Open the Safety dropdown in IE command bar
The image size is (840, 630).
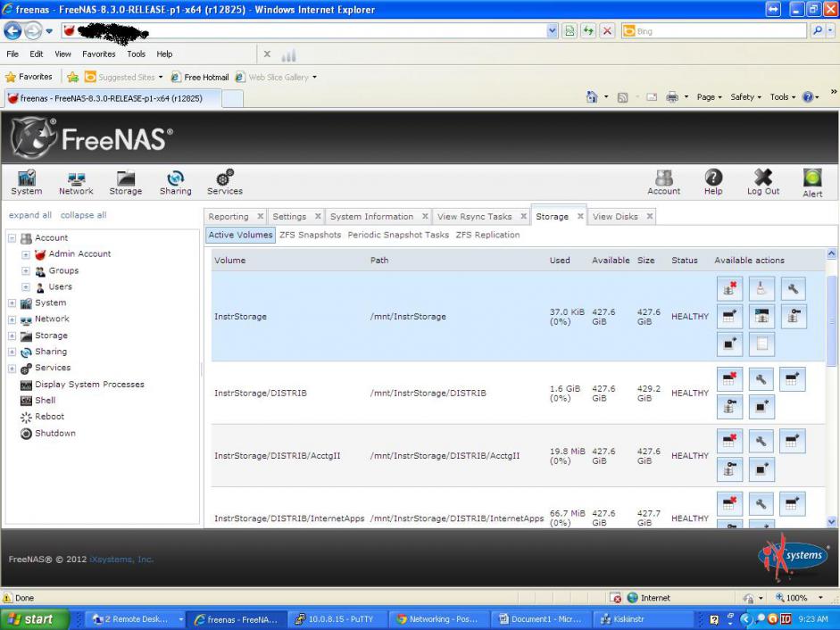click(745, 97)
